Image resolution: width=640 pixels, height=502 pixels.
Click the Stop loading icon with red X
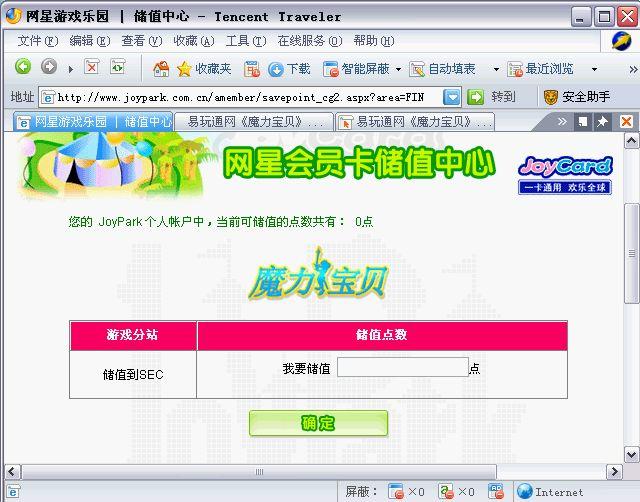(x=92, y=67)
